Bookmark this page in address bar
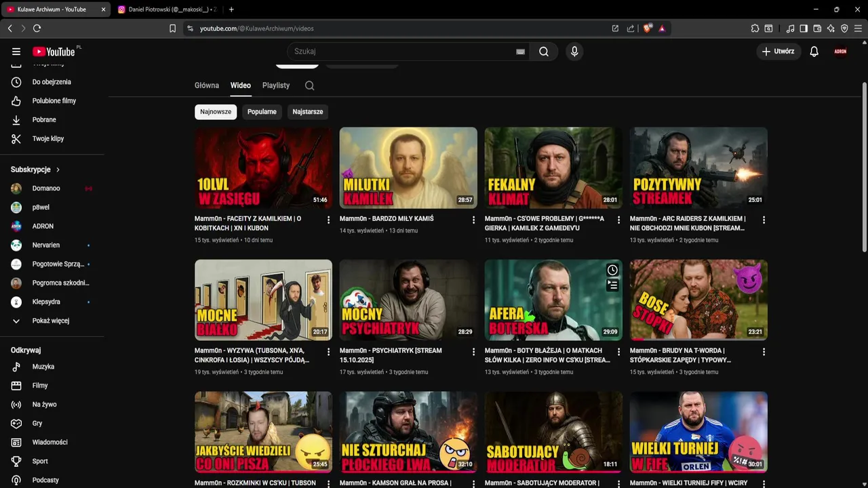The width and height of the screenshot is (868, 488). tap(172, 28)
